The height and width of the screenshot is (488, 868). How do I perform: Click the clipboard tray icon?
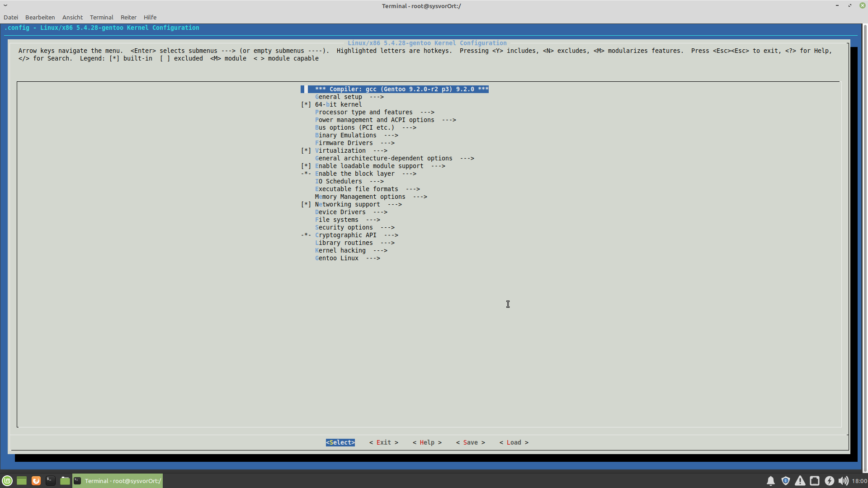tap(815, 481)
